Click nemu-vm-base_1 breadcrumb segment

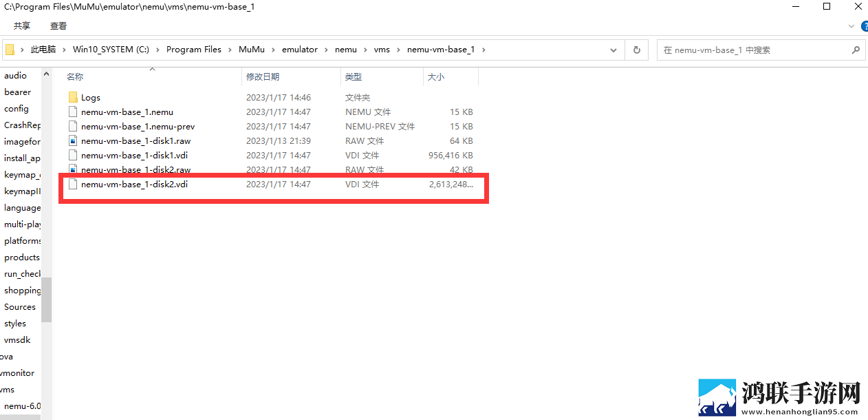[x=441, y=50]
